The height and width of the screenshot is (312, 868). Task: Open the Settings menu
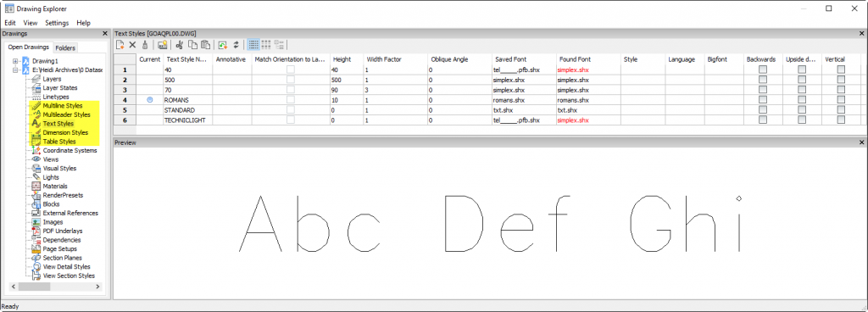pyautogui.click(x=57, y=23)
